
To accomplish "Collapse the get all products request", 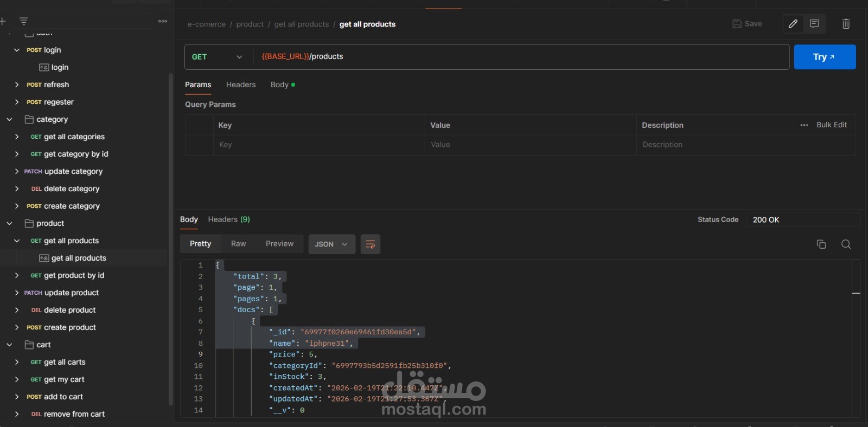I will (x=17, y=241).
